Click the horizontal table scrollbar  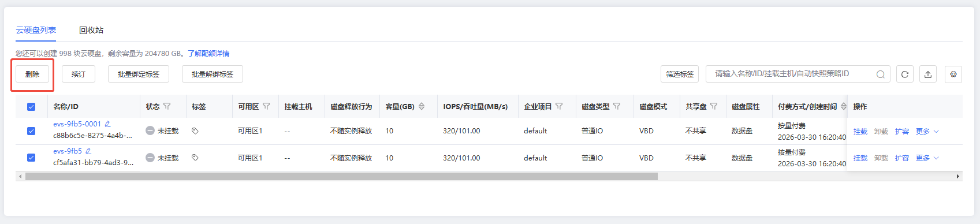[x=341, y=177]
